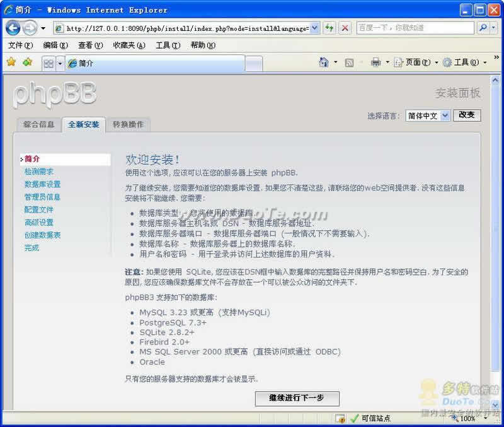Select 检测需求 in the sidebar
Screen dimensions: 504x427
(x=39, y=172)
